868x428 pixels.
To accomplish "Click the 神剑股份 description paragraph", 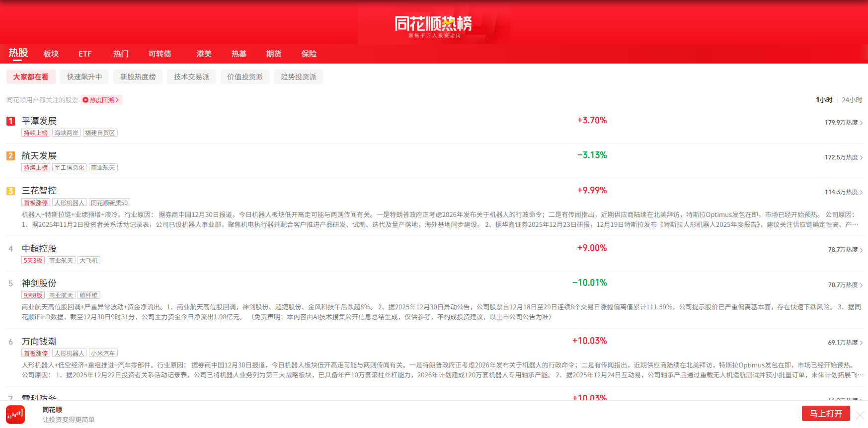I will point(441,312).
